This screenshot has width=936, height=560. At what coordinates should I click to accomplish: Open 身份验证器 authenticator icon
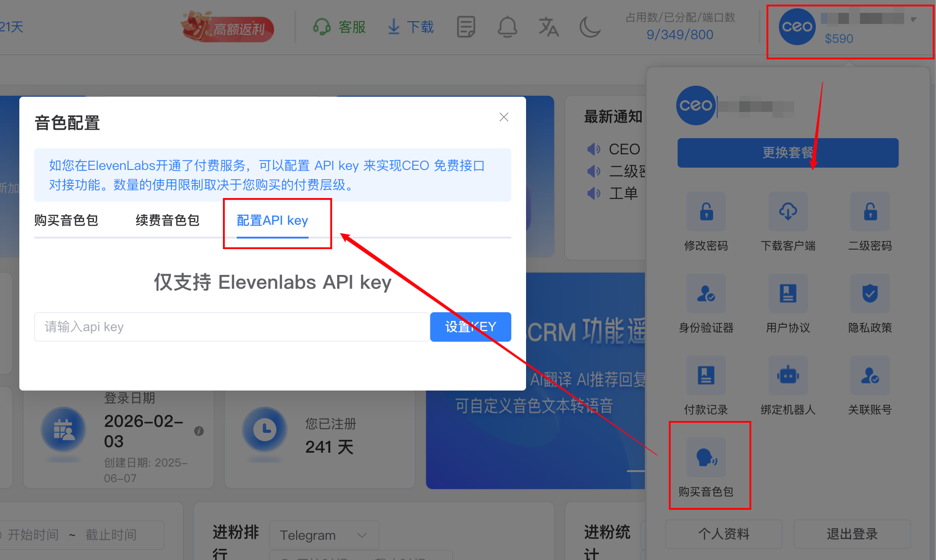pyautogui.click(x=706, y=294)
